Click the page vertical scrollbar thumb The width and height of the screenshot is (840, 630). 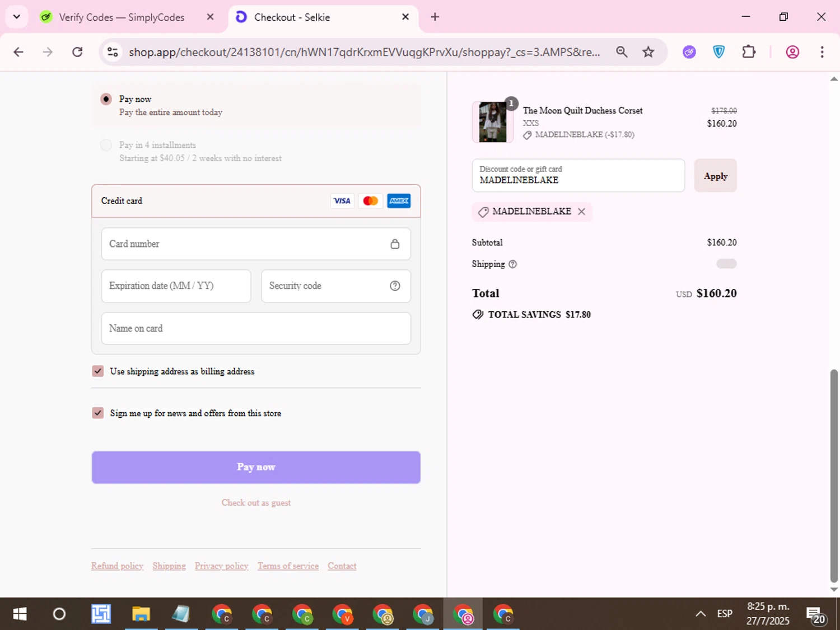(834, 476)
